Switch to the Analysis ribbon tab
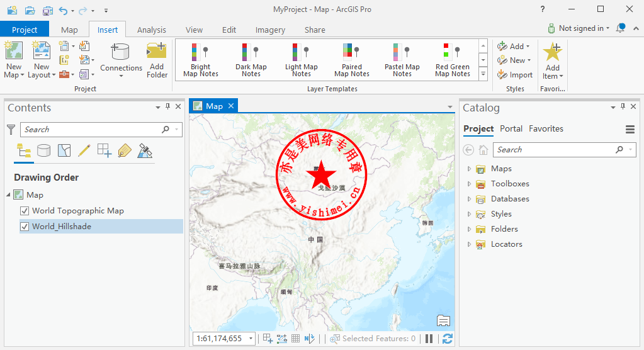Image resolution: width=644 pixels, height=350 pixels. (x=152, y=30)
